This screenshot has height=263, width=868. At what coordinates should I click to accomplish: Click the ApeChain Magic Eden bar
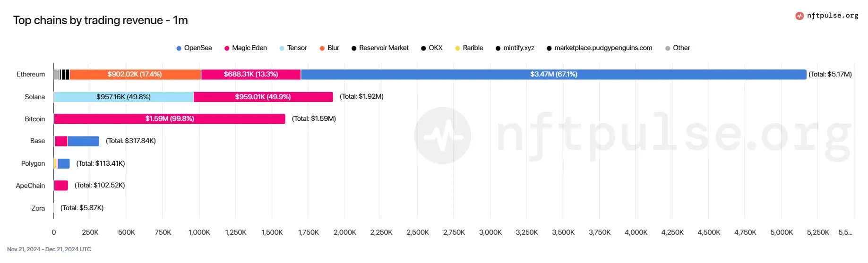[61, 186]
